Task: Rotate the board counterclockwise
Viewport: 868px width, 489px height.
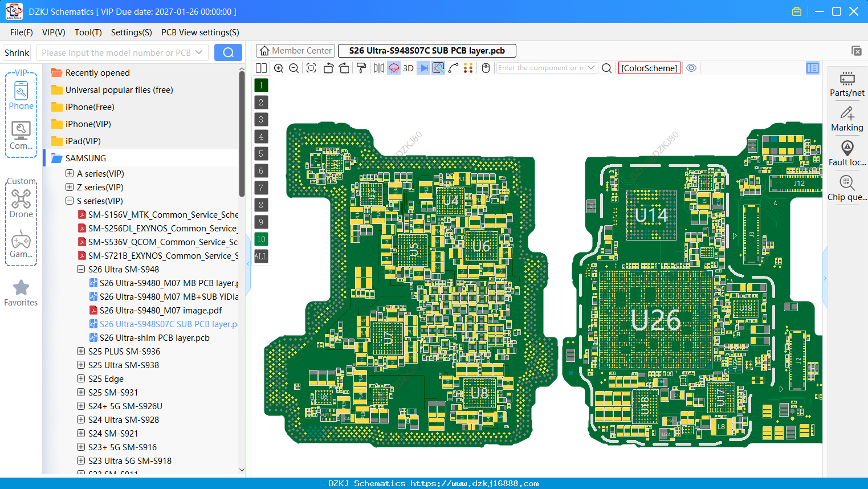Action: [328, 68]
